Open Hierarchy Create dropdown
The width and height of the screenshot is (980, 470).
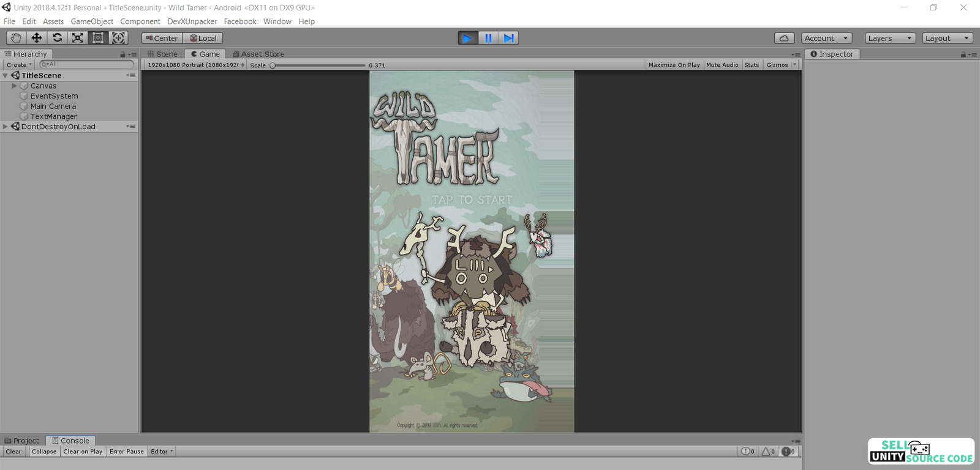point(19,65)
